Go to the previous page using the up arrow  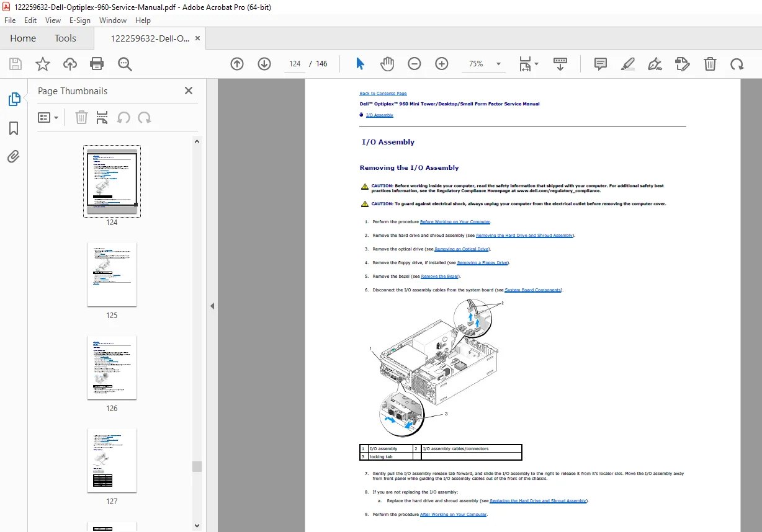(x=237, y=64)
